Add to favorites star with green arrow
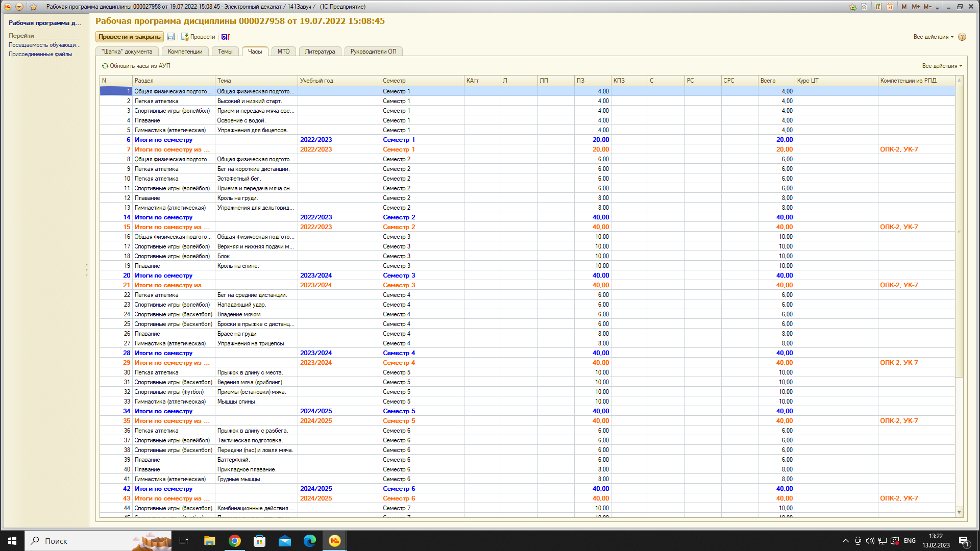980x551 pixels. [x=852, y=7]
